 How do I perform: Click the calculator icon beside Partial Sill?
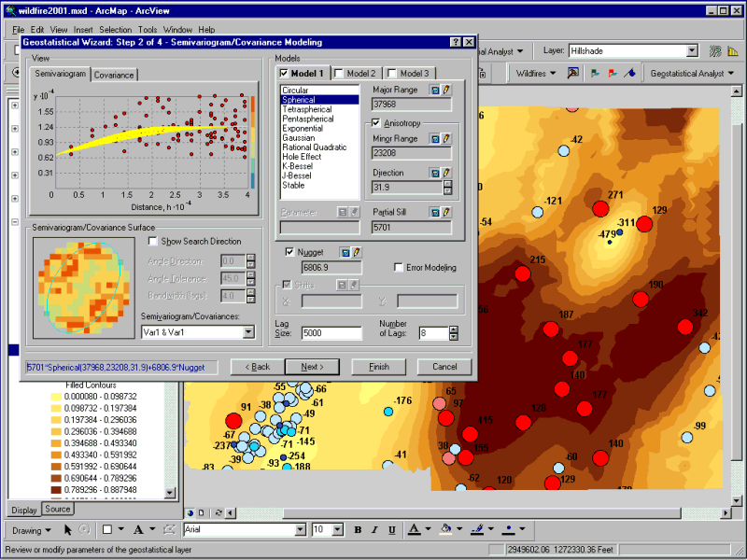coord(434,213)
